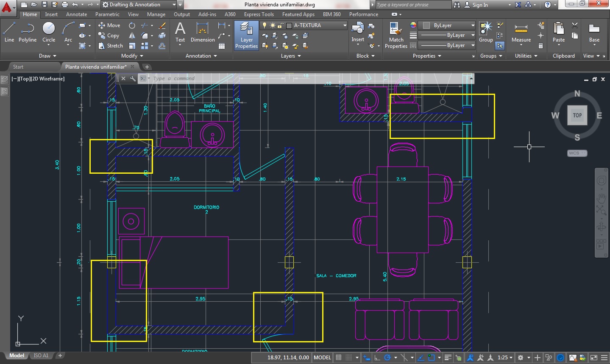Switch to the Insert ribbon tab
The width and height of the screenshot is (610, 364).
click(51, 14)
